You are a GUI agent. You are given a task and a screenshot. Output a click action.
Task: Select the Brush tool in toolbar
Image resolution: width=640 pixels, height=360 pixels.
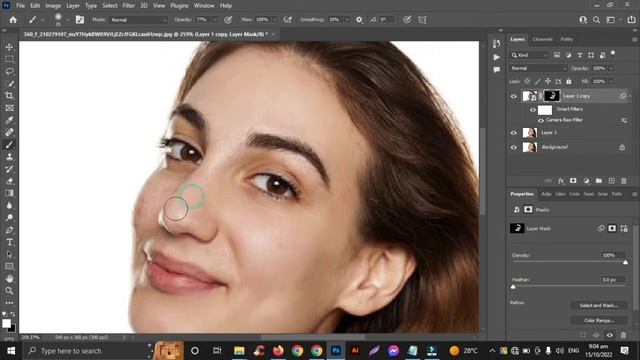click(9, 144)
